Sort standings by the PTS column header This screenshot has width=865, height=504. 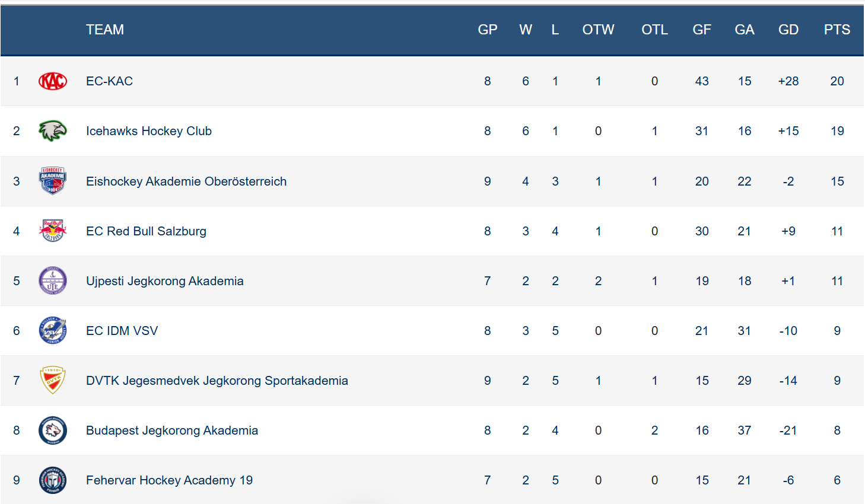tap(837, 30)
